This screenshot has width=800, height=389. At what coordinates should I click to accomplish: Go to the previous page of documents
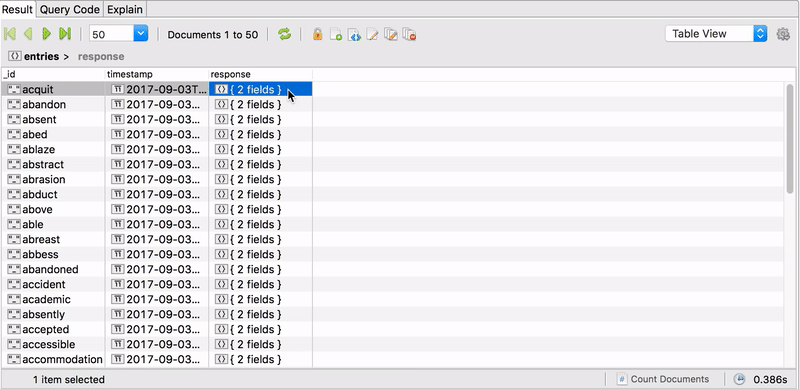[28, 34]
